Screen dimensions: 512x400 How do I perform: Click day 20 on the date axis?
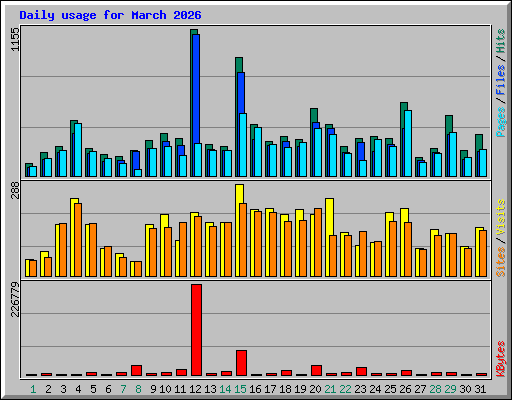[315, 389]
